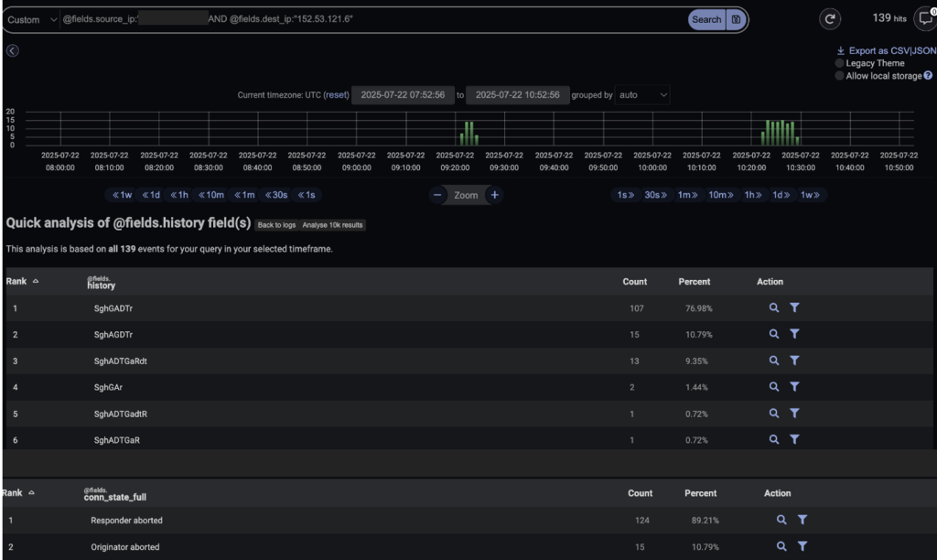
Task: Filter on the Responder aborted row
Action: tap(802, 520)
